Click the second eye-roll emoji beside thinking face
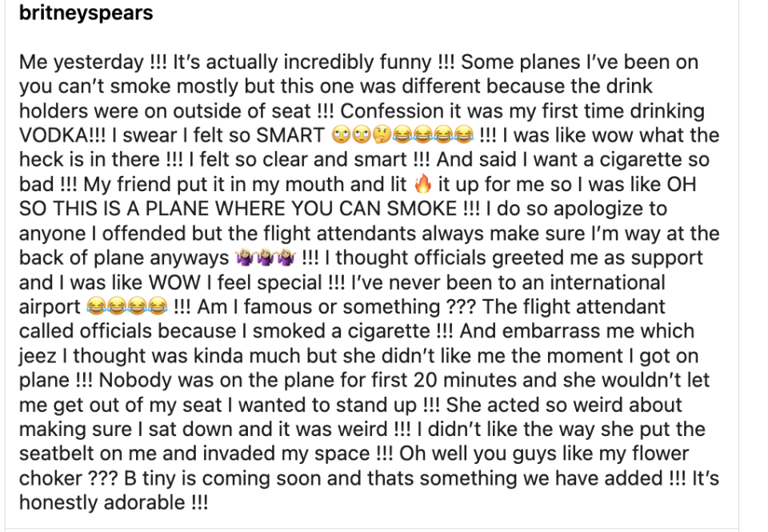Image resolution: width=768 pixels, height=532 pixels. point(362,134)
